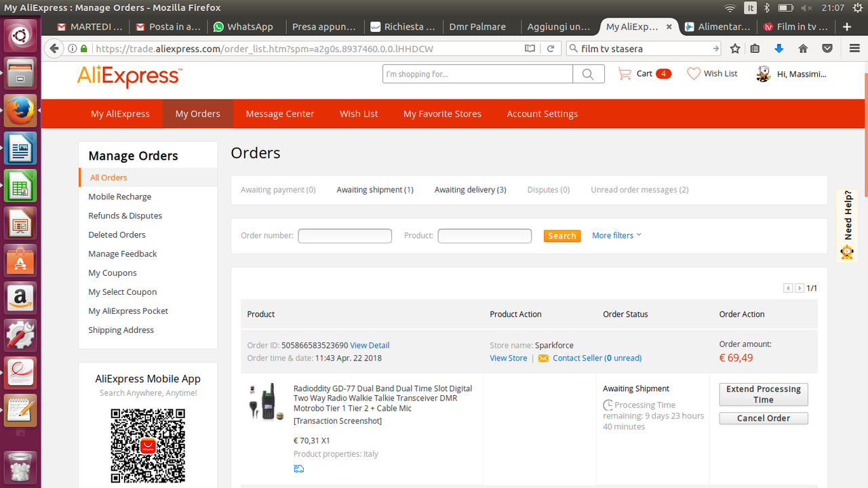Click the 'I'm shopping for' search box
The image size is (868, 488).
[x=478, y=74]
